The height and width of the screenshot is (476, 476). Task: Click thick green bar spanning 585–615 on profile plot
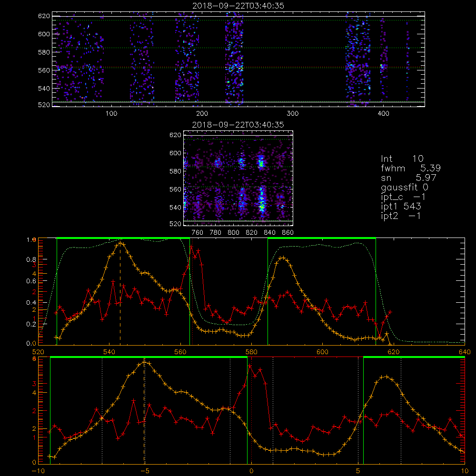(322, 238)
